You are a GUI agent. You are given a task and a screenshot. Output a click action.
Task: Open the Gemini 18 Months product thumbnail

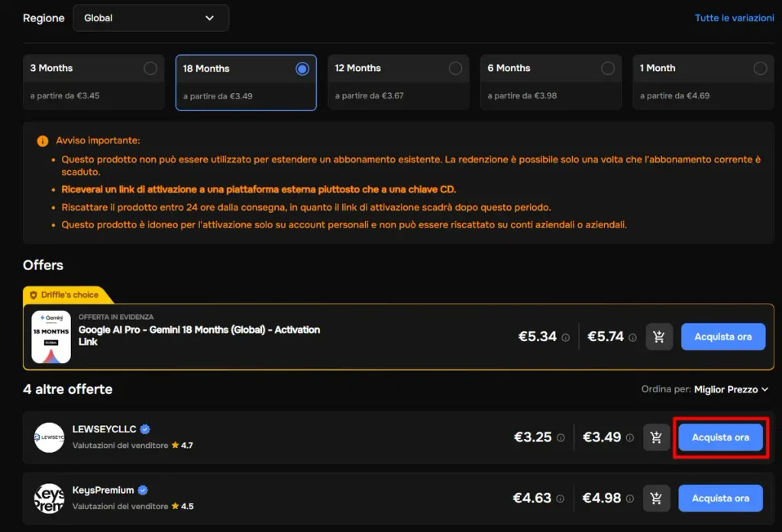click(x=51, y=337)
